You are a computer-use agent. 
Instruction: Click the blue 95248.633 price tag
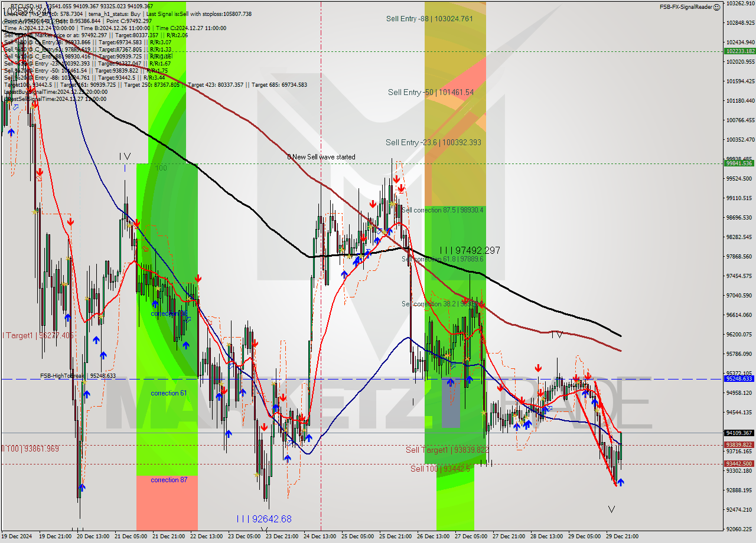739,378
